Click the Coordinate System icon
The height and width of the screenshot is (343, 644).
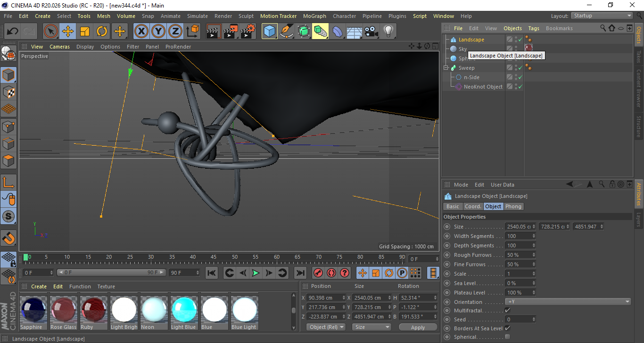click(x=192, y=32)
